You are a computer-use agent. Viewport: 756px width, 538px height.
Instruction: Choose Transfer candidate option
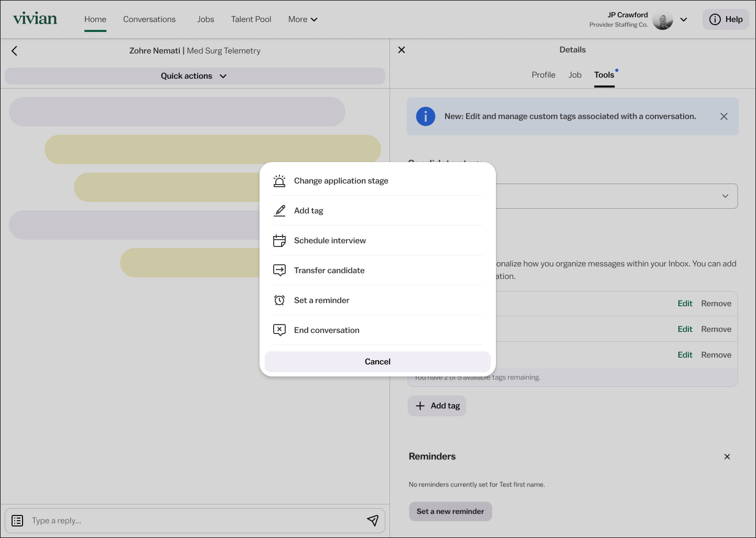(x=377, y=271)
